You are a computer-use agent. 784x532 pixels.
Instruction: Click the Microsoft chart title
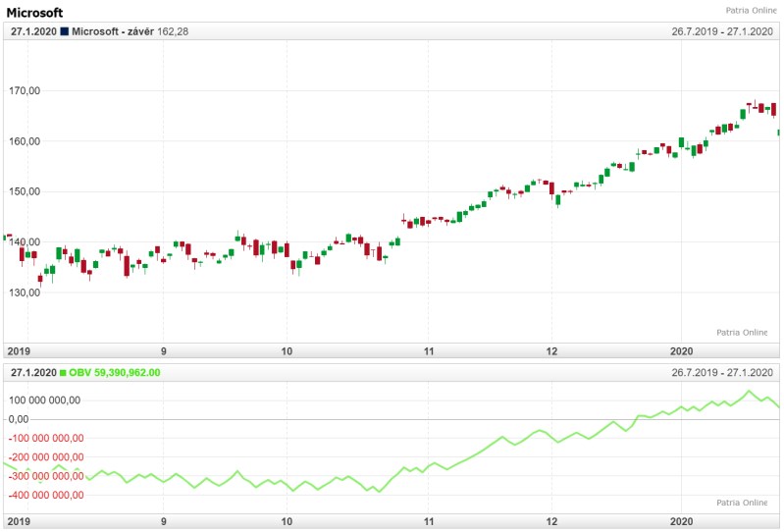pos(35,13)
